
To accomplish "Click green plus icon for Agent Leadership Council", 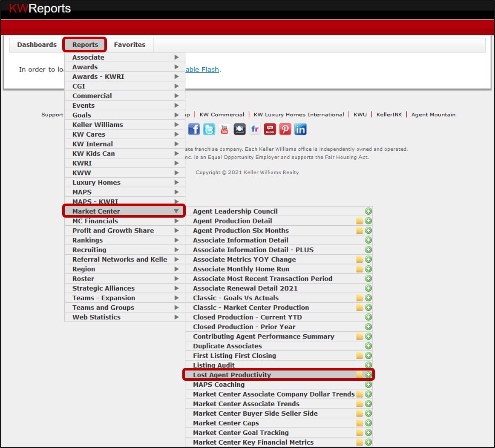I will coord(368,211).
